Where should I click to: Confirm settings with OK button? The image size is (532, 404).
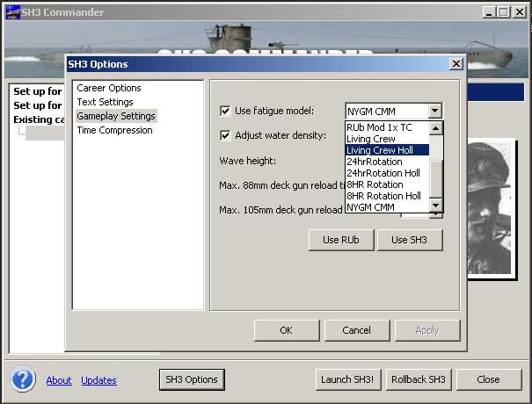(x=286, y=330)
